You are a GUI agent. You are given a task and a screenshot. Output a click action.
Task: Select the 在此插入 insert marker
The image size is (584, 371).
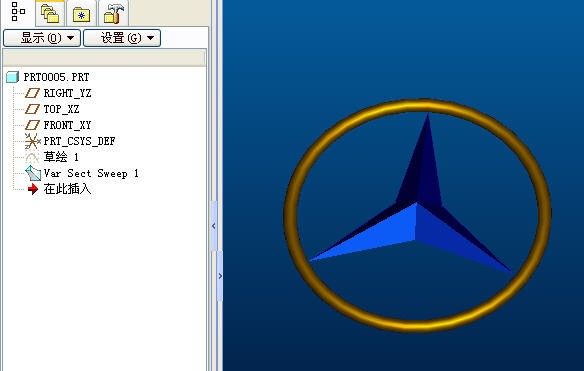(x=67, y=189)
